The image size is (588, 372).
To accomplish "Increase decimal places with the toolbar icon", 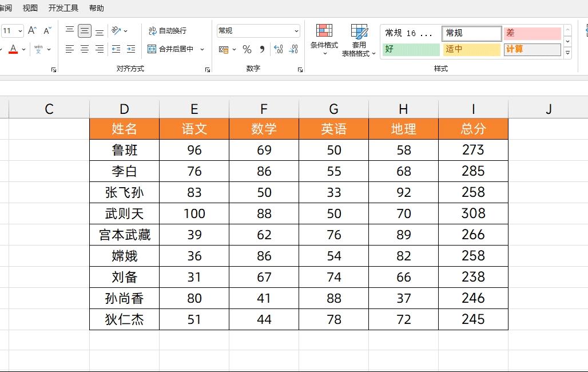I will [x=279, y=49].
